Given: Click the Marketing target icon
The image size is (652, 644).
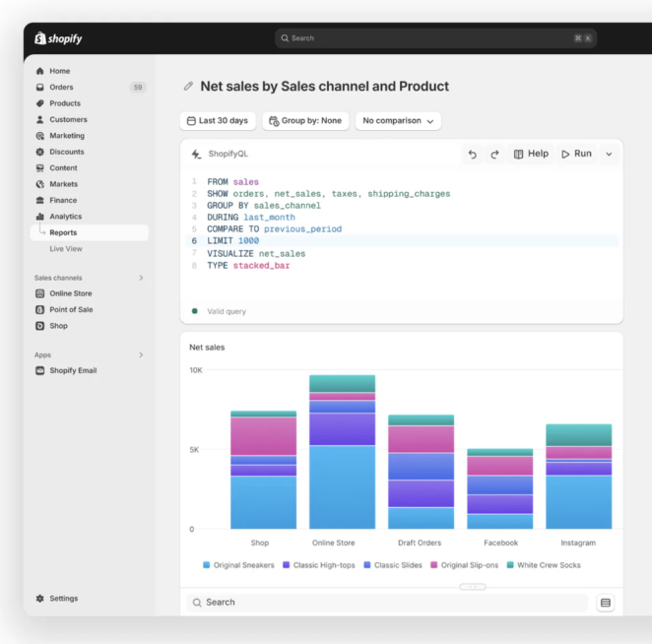Looking at the screenshot, I should (40, 136).
